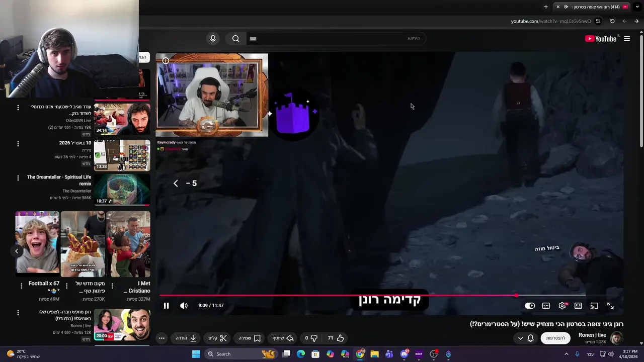Save the video with the שמירה button
This screenshot has height=362, width=644.
250,338
